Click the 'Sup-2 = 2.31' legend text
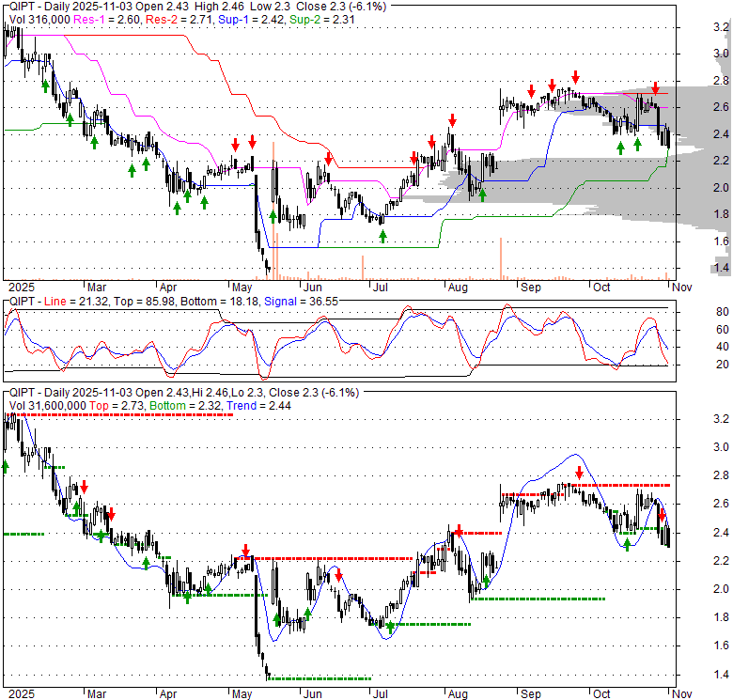733x700 pixels. click(x=322, y=20)
